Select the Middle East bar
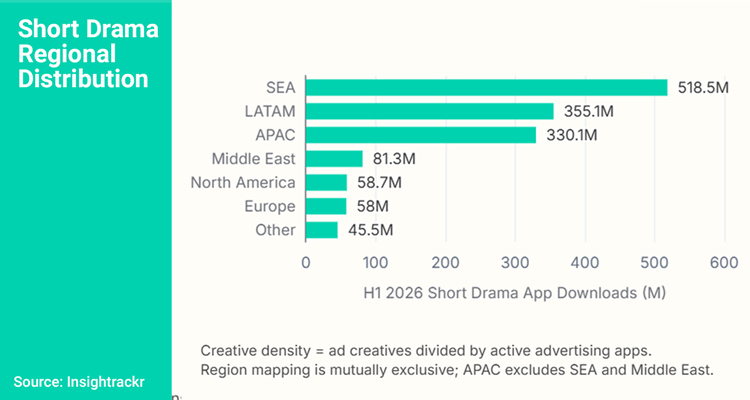Image resolution: width=750 pixels, height=400 pixels. [x=334, y=159]
